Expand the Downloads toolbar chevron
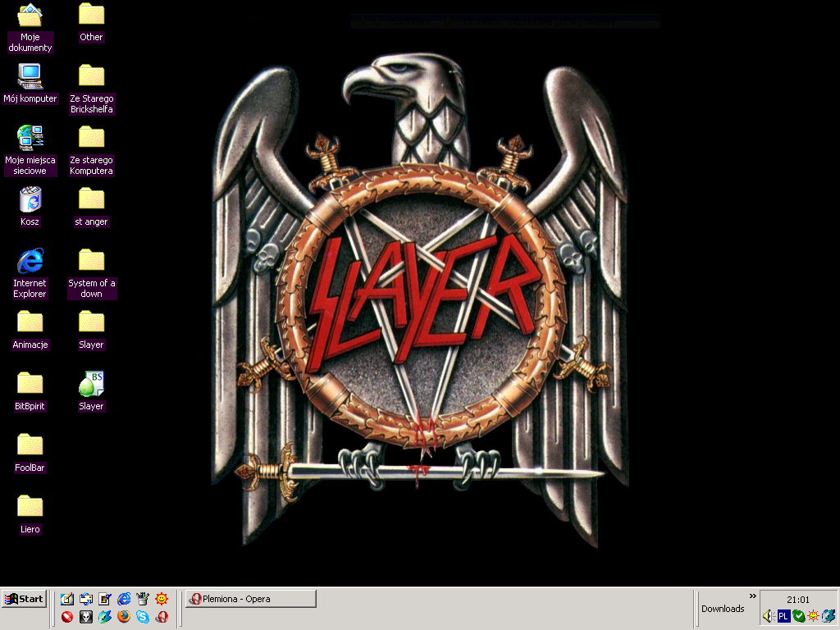Viewport: 840px width, 630px height. (x=751, y=596)
